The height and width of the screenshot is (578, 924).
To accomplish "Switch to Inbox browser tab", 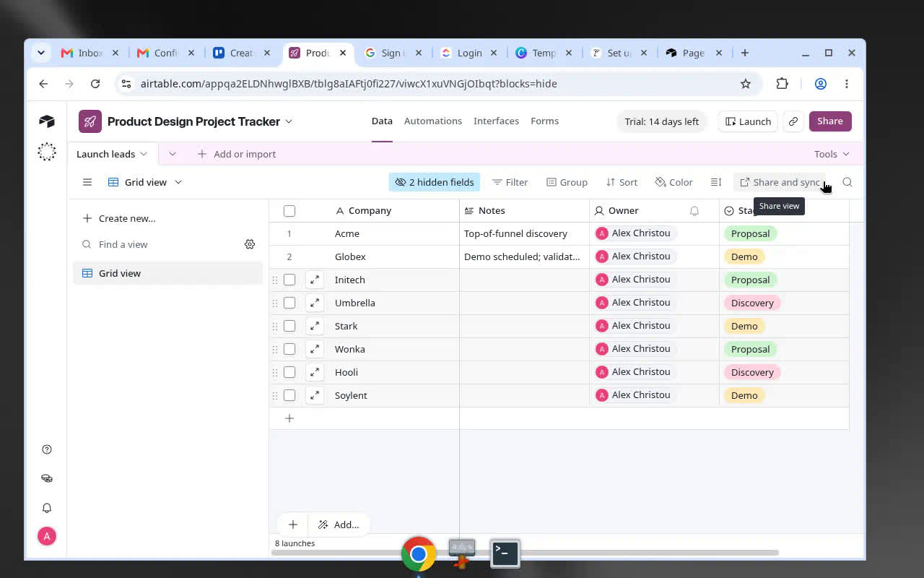I will (90, 53).
